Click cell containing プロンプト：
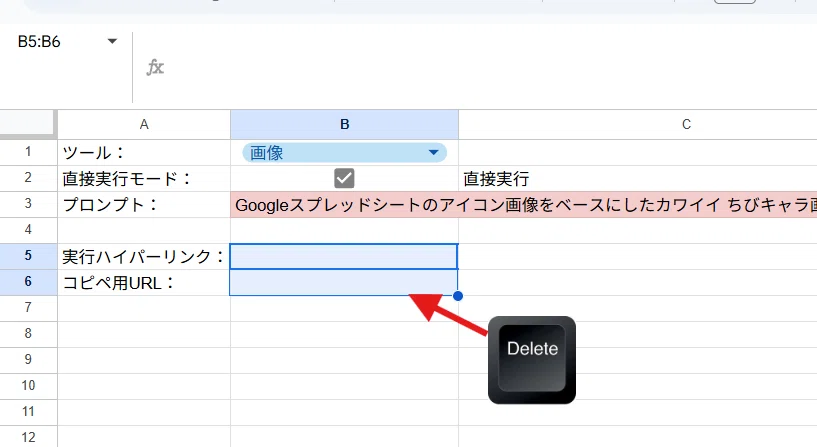 coord(144,205)
